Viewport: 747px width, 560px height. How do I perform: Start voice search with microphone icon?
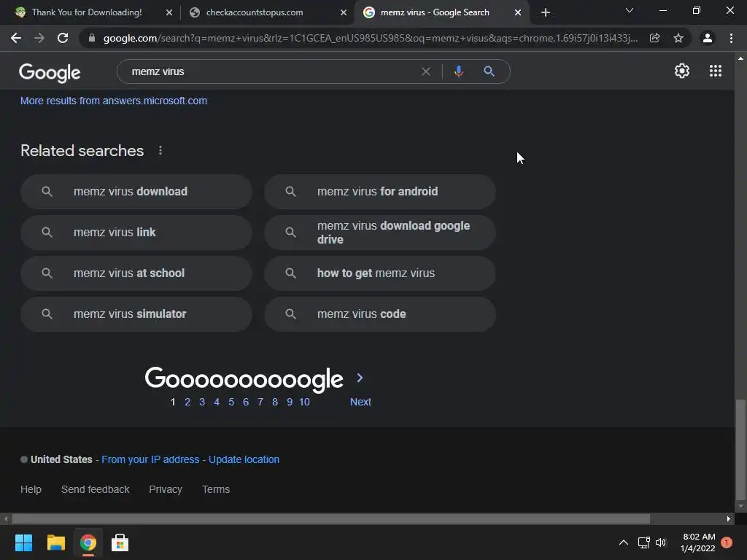458,71
